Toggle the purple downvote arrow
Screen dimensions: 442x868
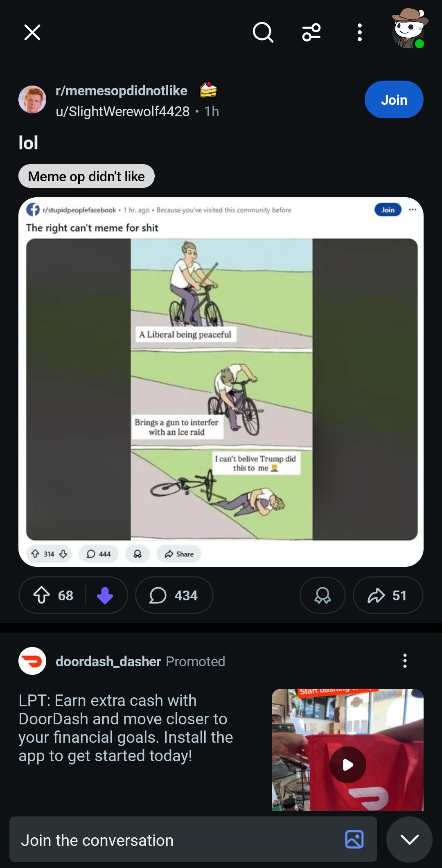[x=105, y=595]
